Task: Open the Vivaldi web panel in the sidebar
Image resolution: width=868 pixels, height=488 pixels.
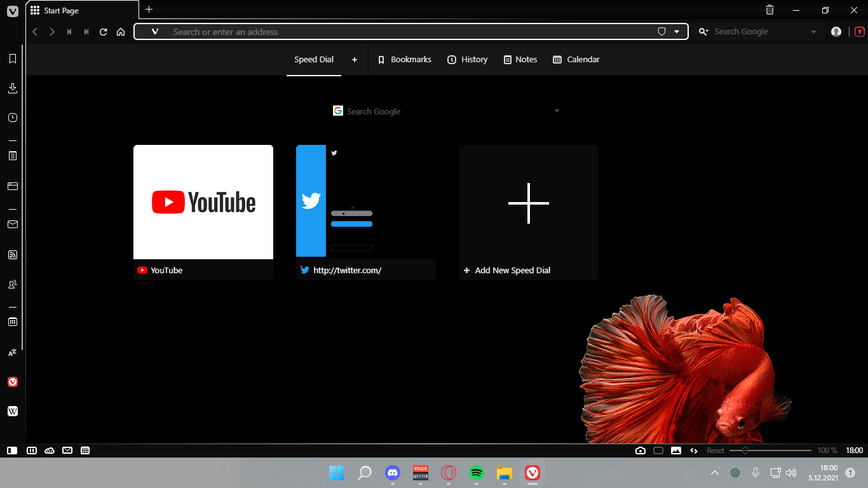Action: (x=12, y=382)
